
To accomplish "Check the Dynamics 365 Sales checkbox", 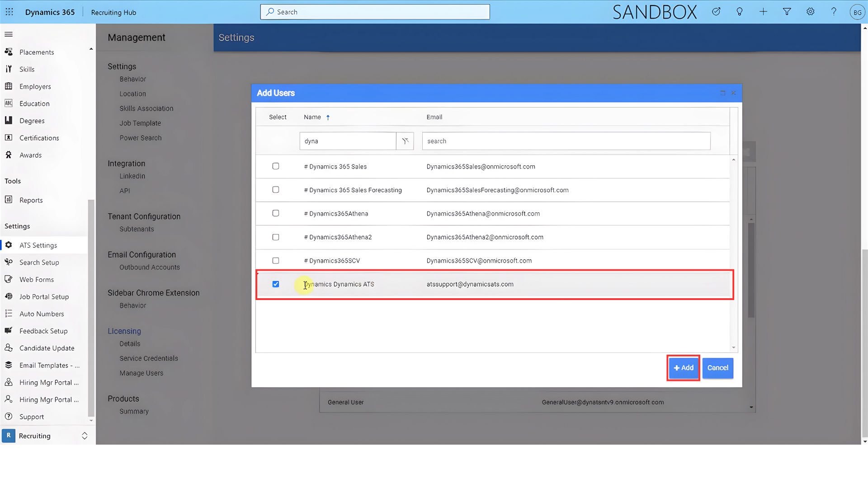I will pos(276,166).
